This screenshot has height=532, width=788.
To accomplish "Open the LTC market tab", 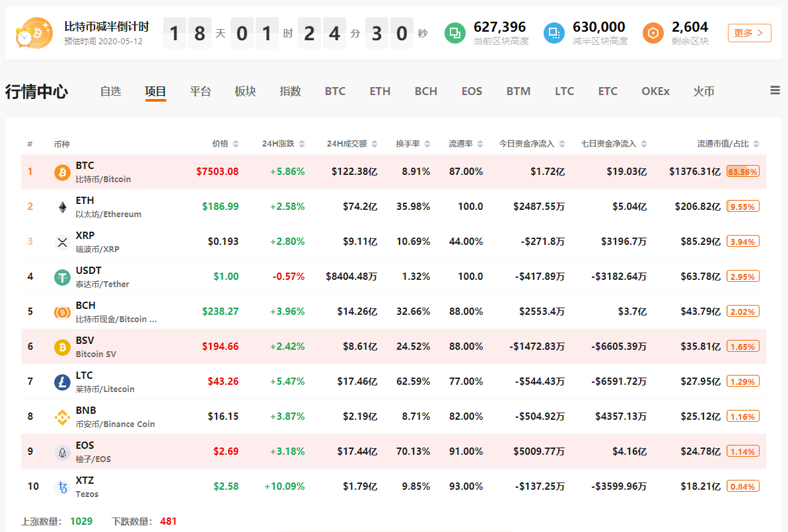I will point(564,91).
